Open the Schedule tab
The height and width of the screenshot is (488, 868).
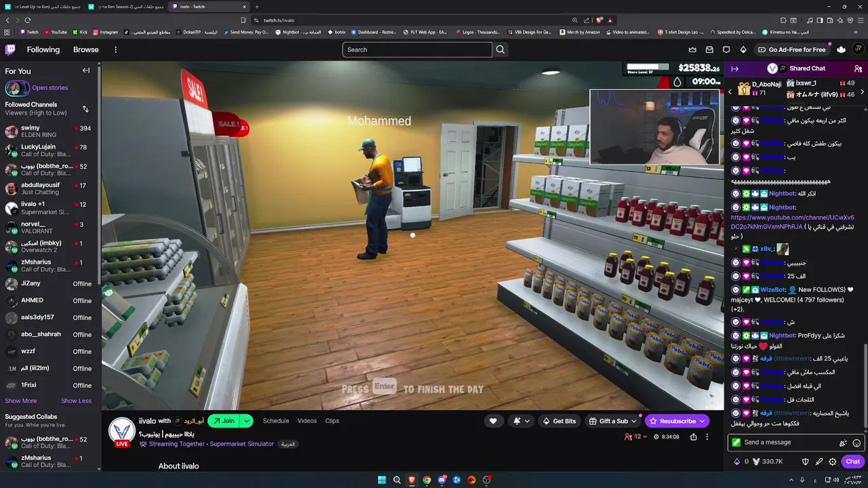(x=276, y=421)
